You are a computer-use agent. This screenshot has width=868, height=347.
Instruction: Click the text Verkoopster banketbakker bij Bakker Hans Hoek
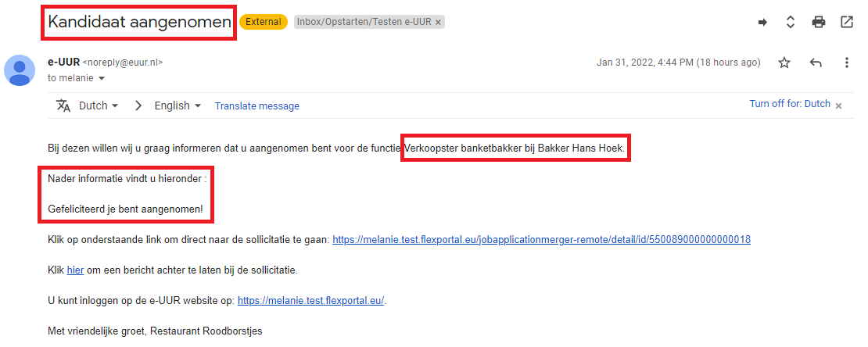(x=515, y=148)
